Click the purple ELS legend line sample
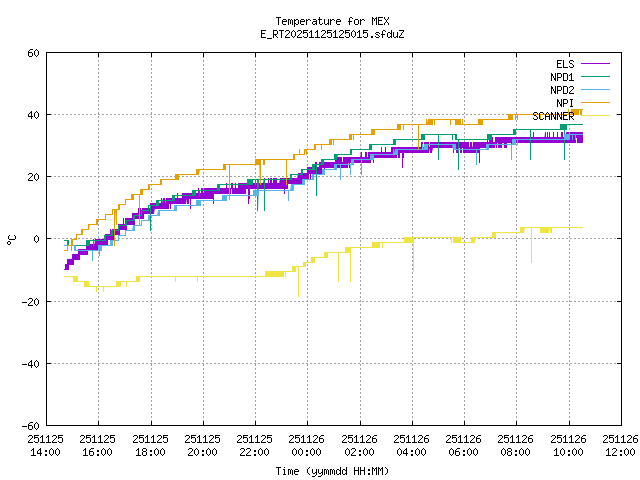Image resolution: width=640 pixels, height=480 pixels. [595, 64]
